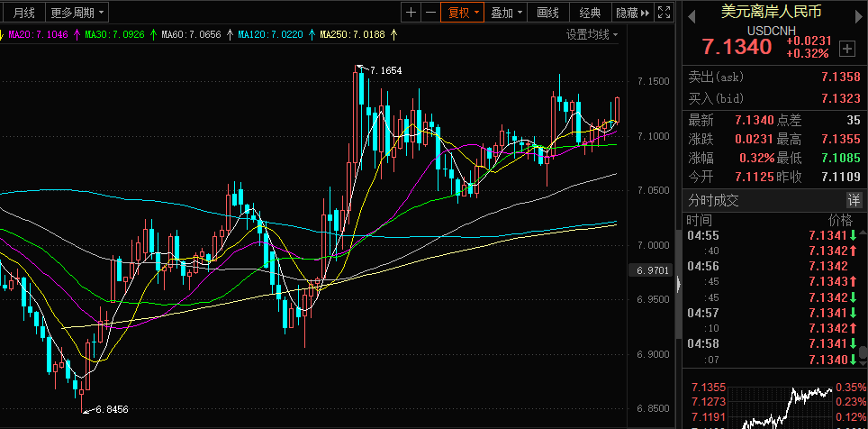Click the MA60 arrow indicator
Viewport: 868px width, 429px height.
click(x=229, y=34)
